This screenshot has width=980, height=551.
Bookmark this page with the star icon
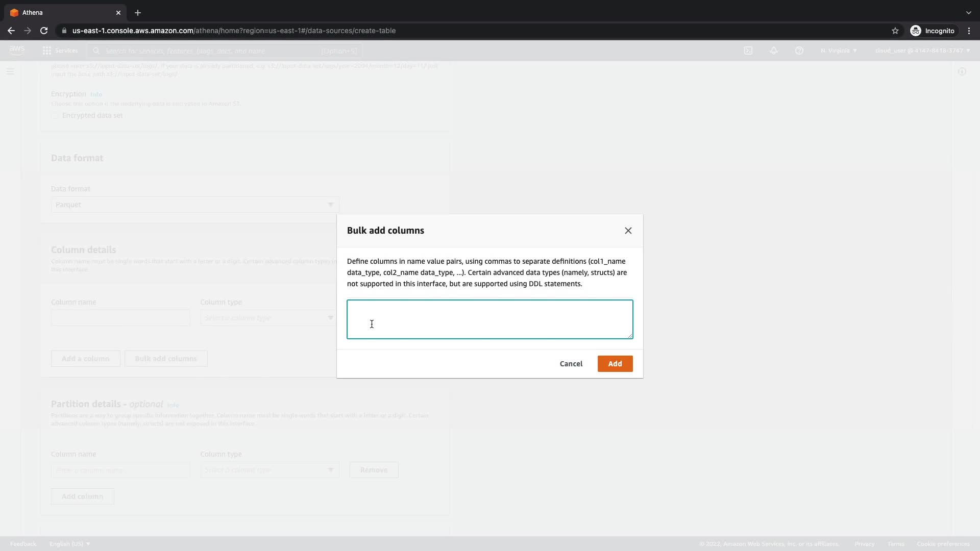tap(895, 31)
